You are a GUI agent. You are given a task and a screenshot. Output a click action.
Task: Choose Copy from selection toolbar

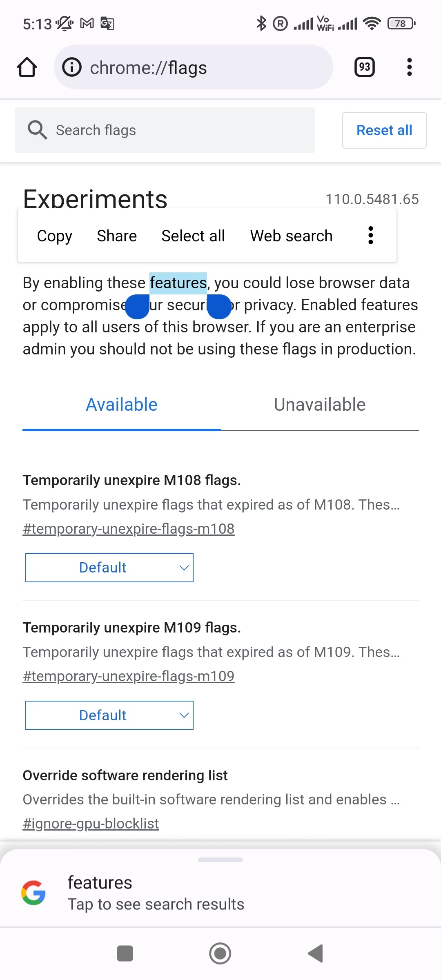[x=54, y=236]
